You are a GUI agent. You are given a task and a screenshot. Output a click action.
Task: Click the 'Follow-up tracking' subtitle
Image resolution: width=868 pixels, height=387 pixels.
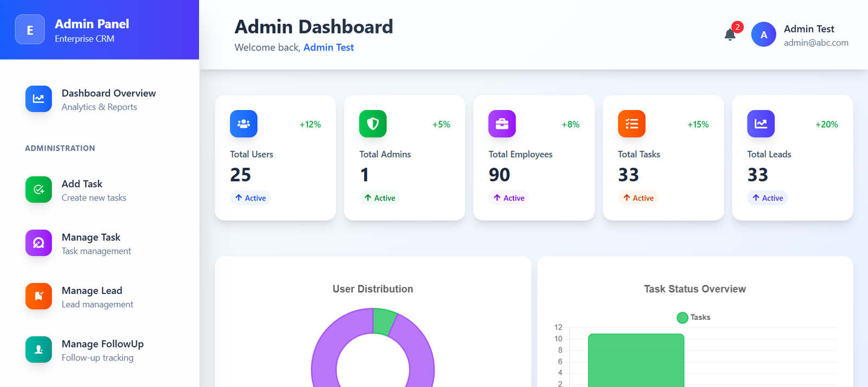pos(98,358)
